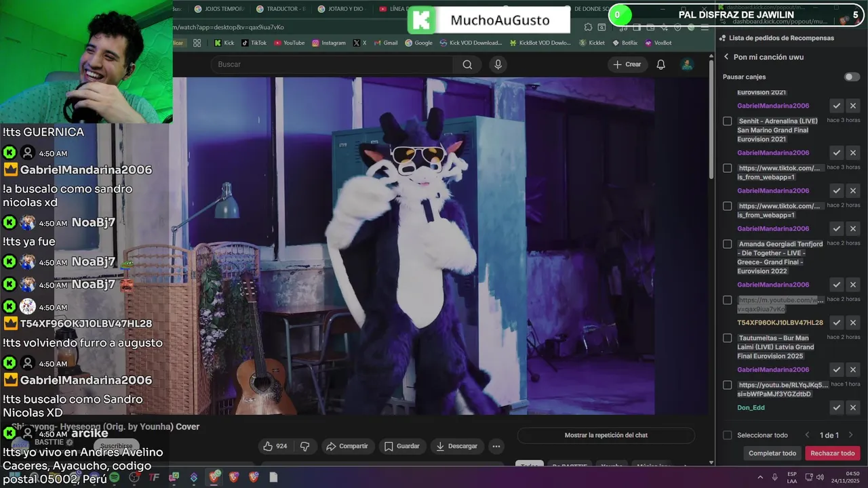
Task: Reject the Senhit Adrenalina request
Action: [x=853, y=153]
